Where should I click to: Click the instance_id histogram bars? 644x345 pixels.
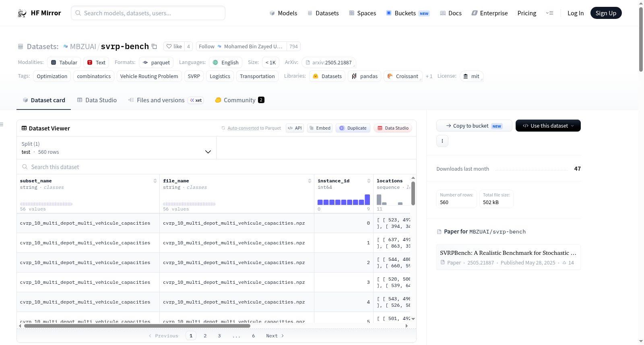[343, 200]
